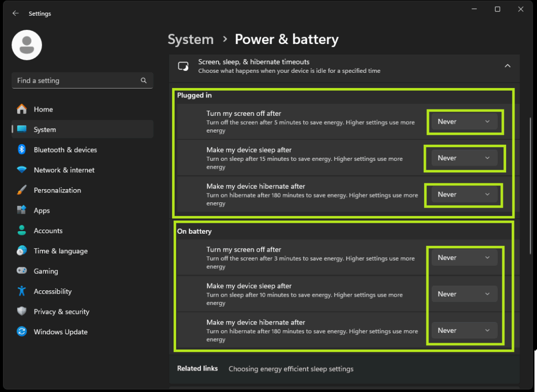Open plugged-in hibernate after dropdown
The height and width of the screenshot is (392, 537).
click(464, 194)
